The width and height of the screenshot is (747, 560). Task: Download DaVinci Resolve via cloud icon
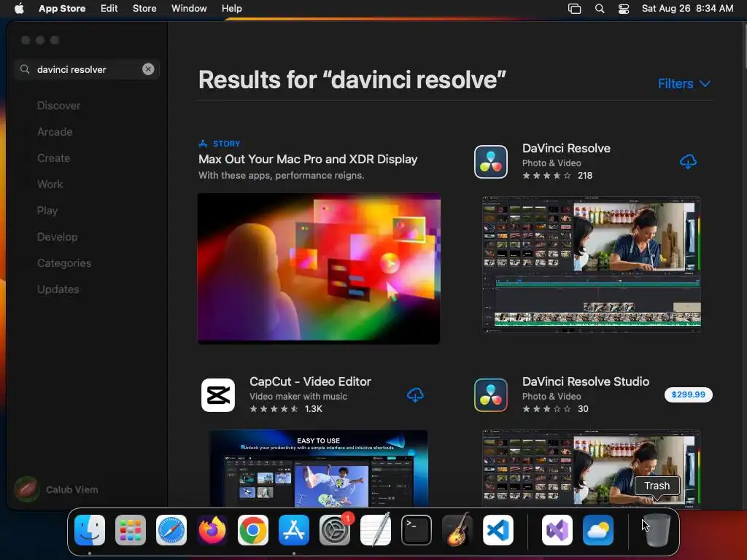click(x=688, y=162)
